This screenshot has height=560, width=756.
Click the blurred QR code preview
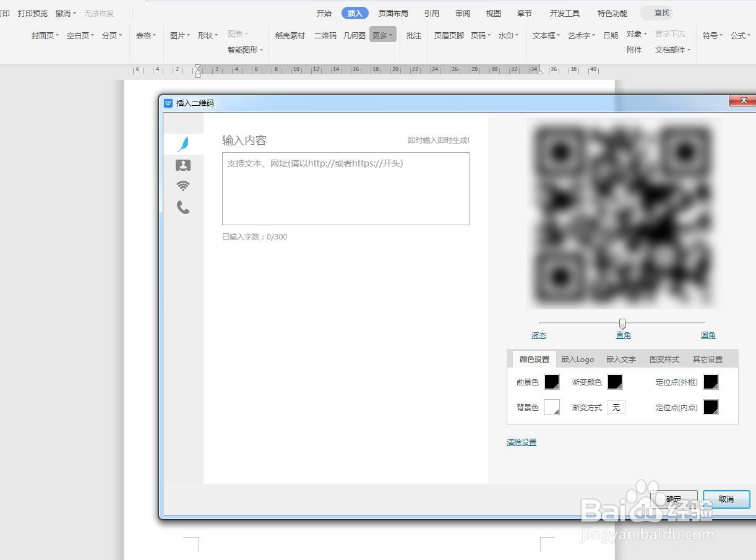coord(623,213)
